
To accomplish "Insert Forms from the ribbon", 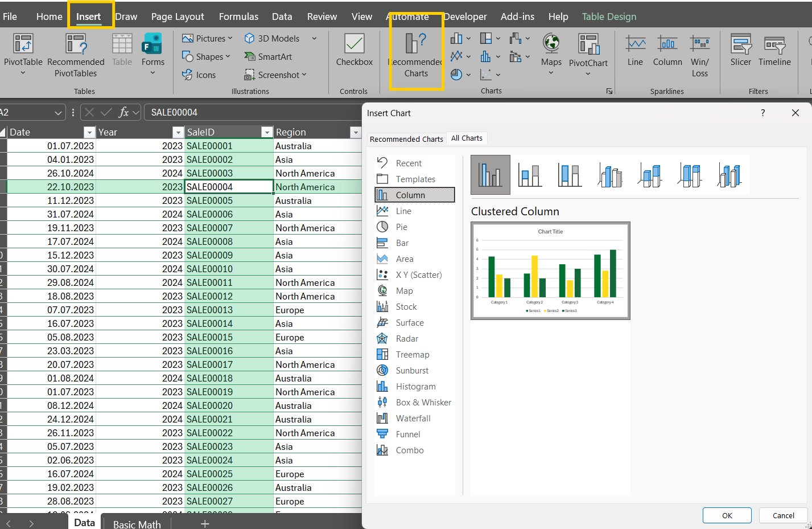I will [152, 54].
